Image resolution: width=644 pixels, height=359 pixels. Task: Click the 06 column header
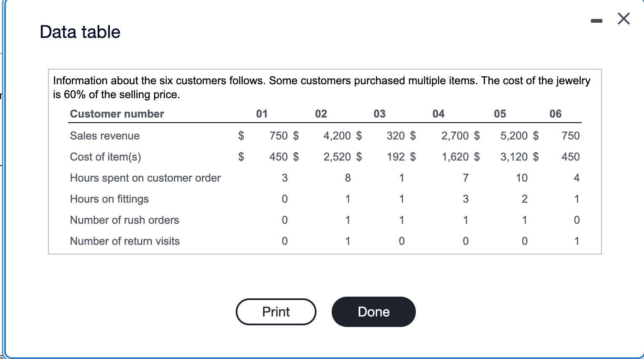[x=555, y=114]
